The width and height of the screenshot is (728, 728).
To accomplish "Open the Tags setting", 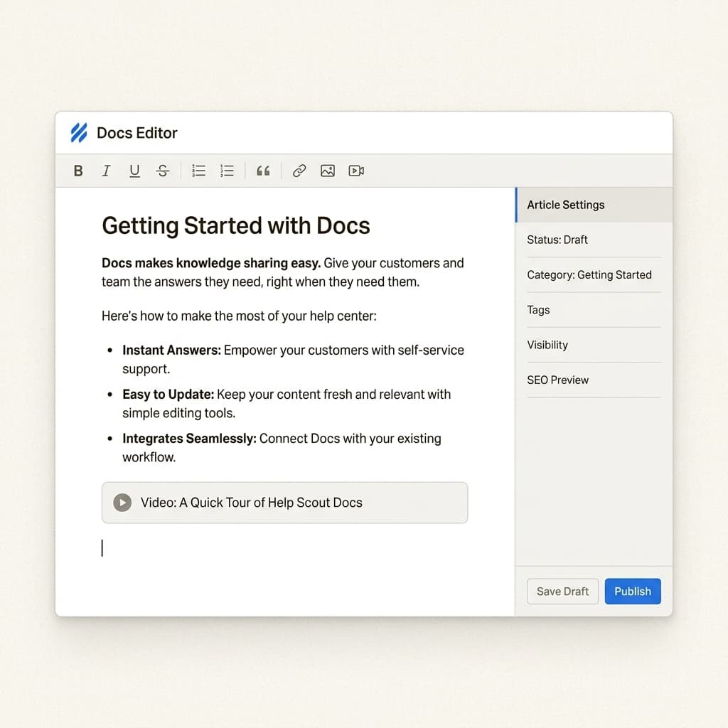I will point(594,310).
